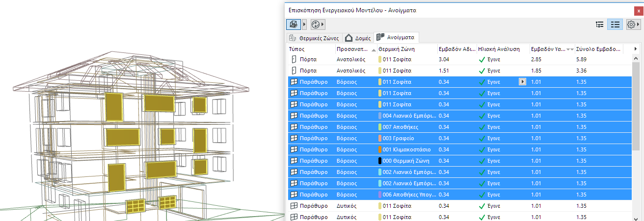Click the green checkmark in the 3.04 door row
644x221 pixels.
pos(482,59)
